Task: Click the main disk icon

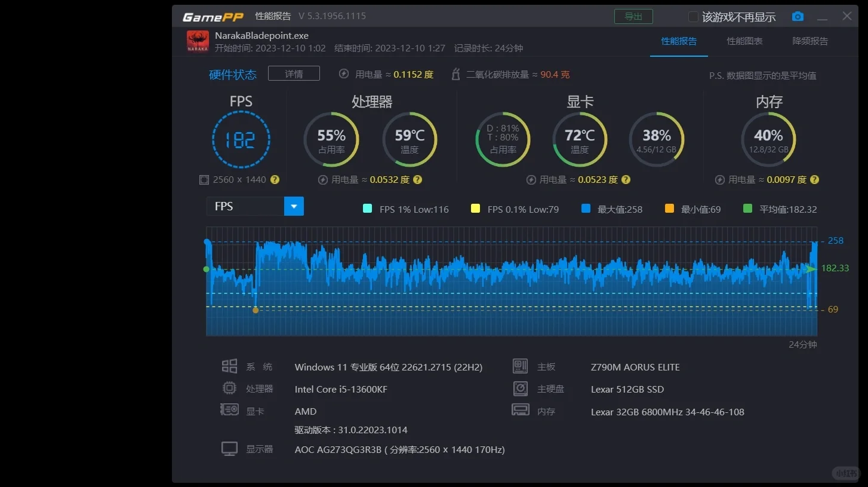Action: point(521,388)
